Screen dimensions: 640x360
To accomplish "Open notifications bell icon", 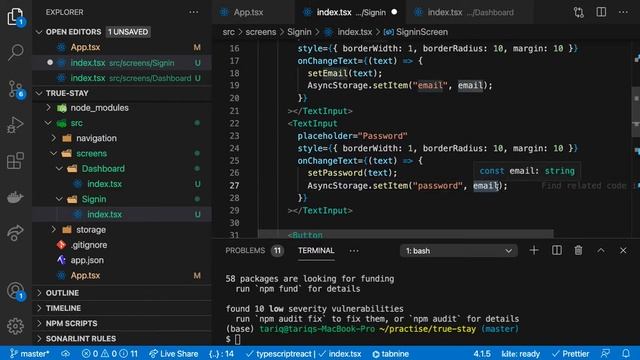I will [x=626, y=353].
